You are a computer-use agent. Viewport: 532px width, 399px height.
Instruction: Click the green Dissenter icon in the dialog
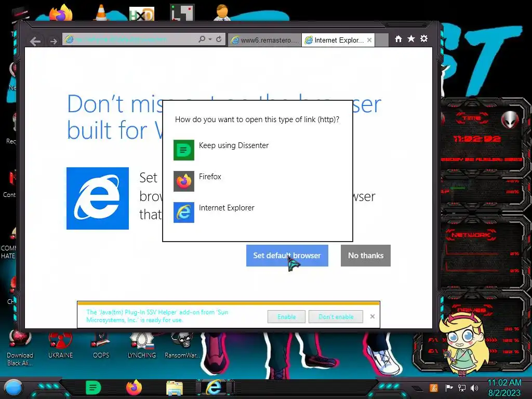coord(184,150)
